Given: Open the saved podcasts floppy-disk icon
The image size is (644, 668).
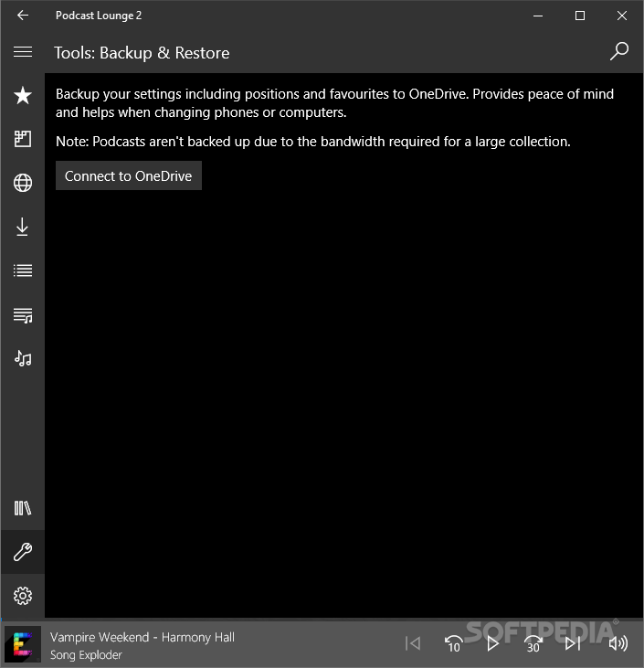Looking at the screenshot, I should tap(23, 139).
